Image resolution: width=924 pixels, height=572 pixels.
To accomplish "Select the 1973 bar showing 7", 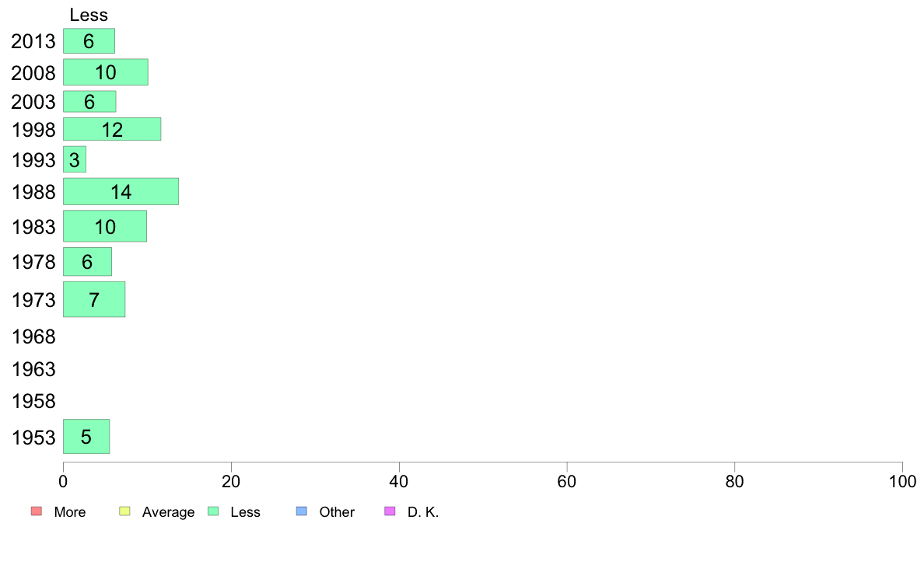I will [94, 300].
